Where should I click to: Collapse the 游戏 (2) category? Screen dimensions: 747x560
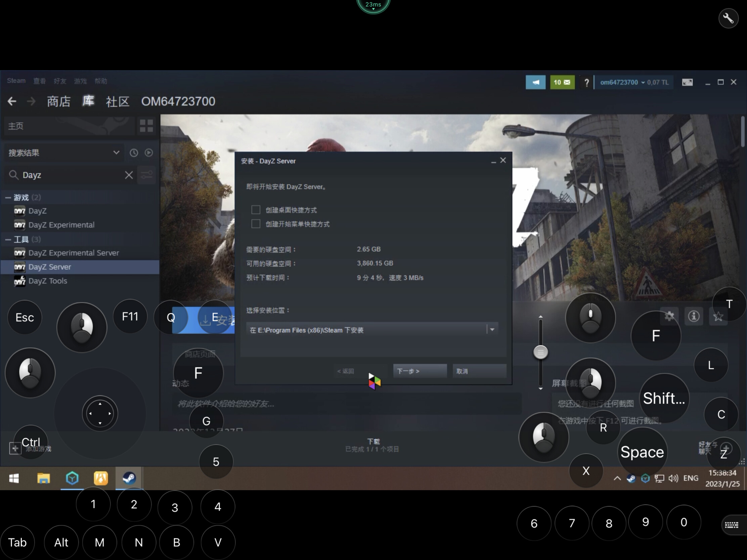click(8, 197)
